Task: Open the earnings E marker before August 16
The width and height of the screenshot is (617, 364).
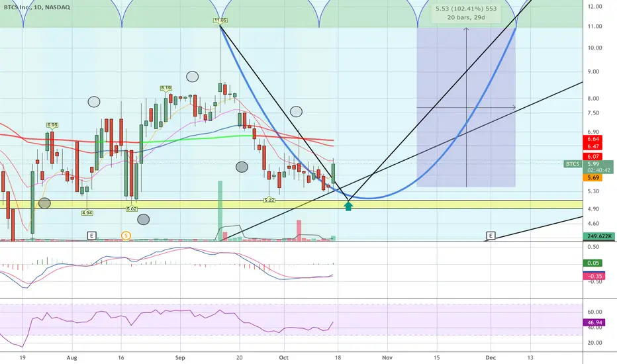Action: tap(91, 236)
